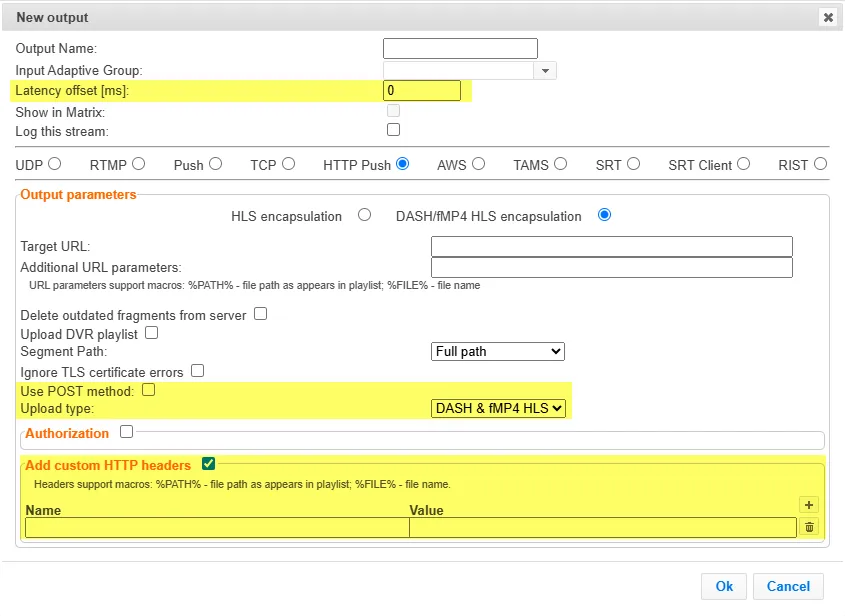Click the Cancel button
The image size is (845, 616).
(788, 586)
